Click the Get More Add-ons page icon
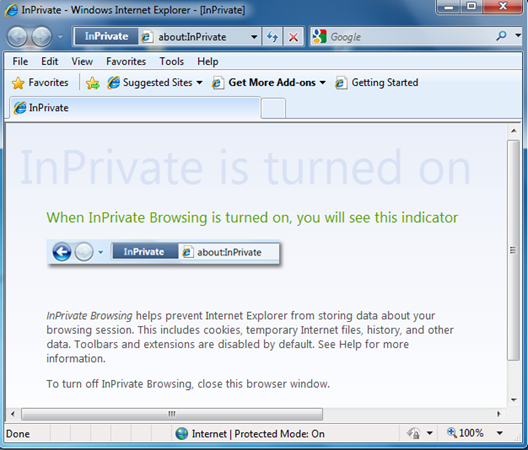The height and width of the screenshot is (450, 528). pyautogui.click(x=218, y=83)
